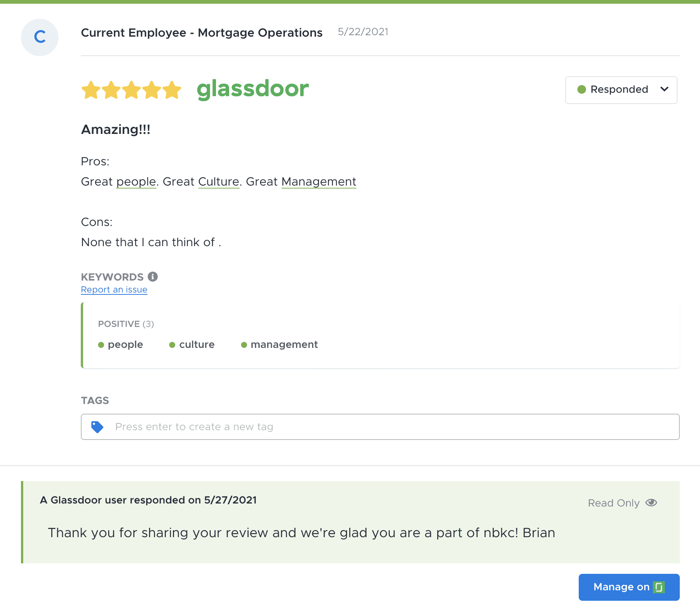Click the five-star rating icons
Image resolution: width=700 pixels, height=606 pixels.
point(131,90)
